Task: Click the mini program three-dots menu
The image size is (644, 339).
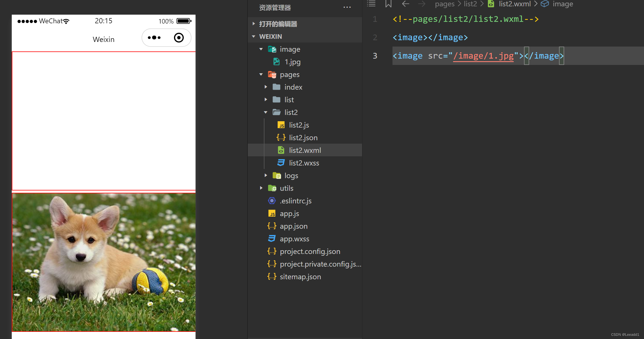Action: [154, 38]
